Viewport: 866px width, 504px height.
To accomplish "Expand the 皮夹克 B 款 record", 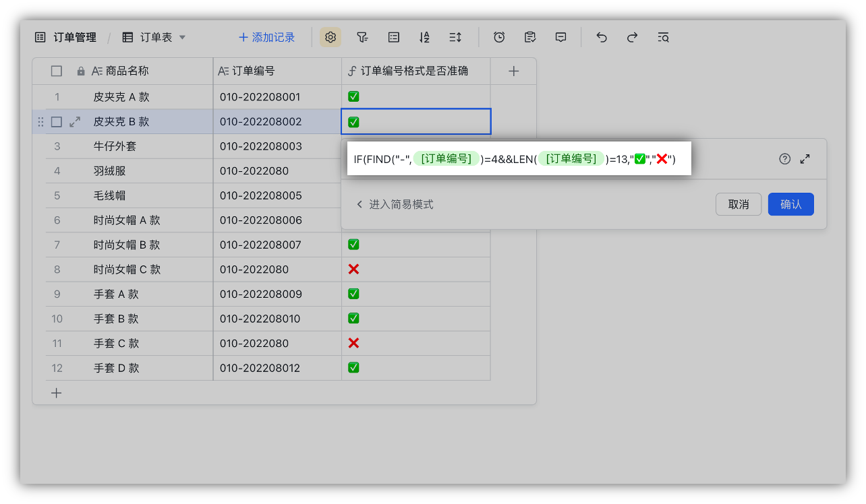I will (75, 122).
